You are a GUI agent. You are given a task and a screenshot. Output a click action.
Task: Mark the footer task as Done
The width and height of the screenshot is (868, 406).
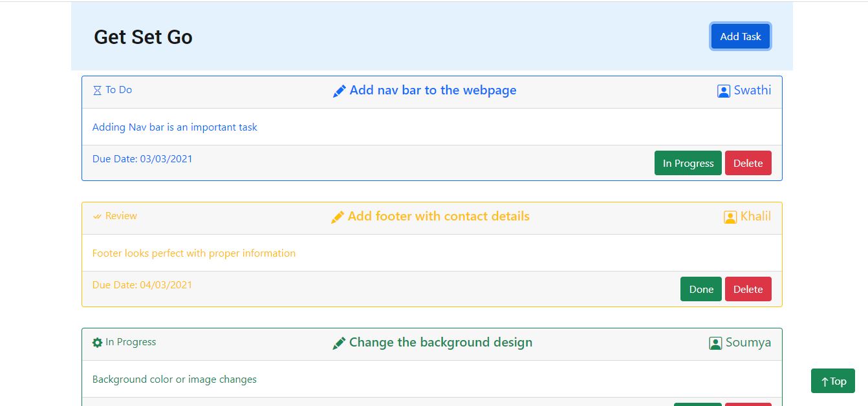[700, 290]
